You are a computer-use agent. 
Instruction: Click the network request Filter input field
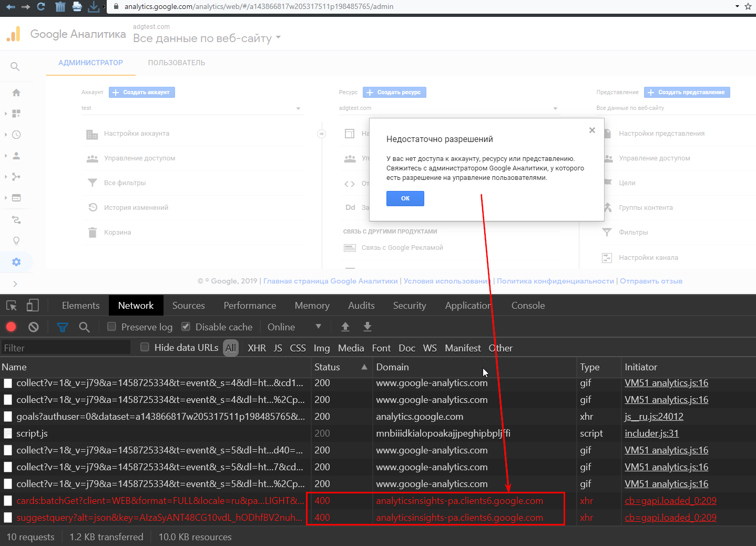coord(66,347)
